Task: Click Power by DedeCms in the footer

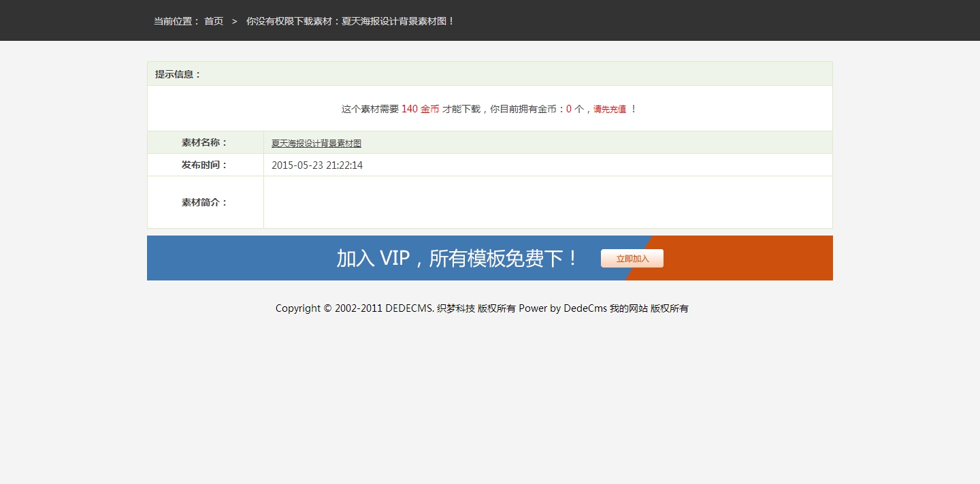Action: (x=562, y=308)
